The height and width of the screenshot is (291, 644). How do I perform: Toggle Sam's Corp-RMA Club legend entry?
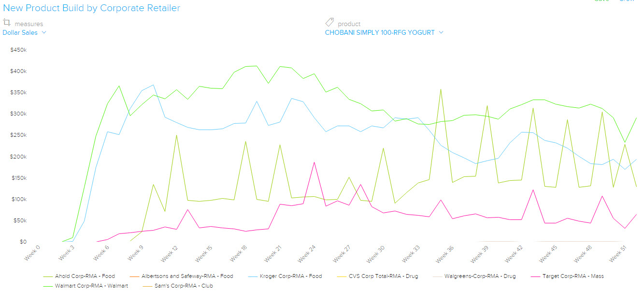[184, 286]
